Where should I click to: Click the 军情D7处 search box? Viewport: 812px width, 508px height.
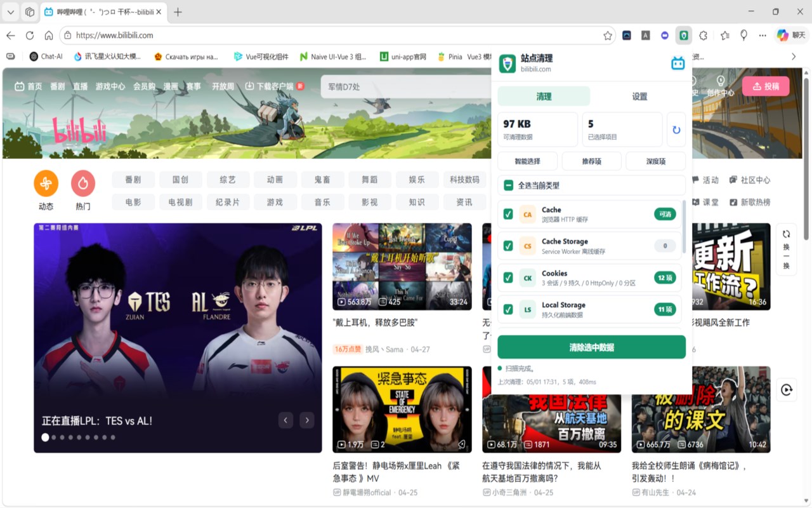(x=406, y=87)
